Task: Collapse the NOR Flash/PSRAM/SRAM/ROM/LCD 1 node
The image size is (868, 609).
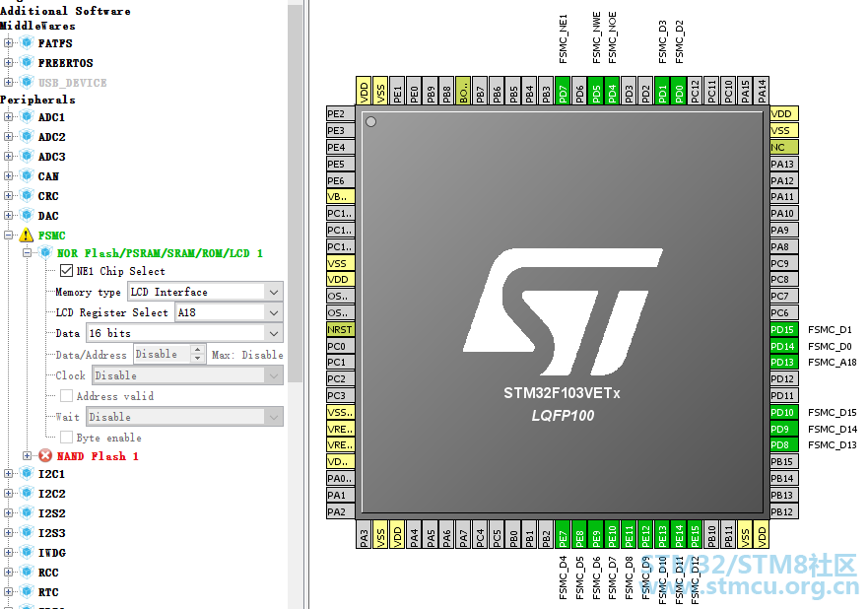Action: pos(28,253)
